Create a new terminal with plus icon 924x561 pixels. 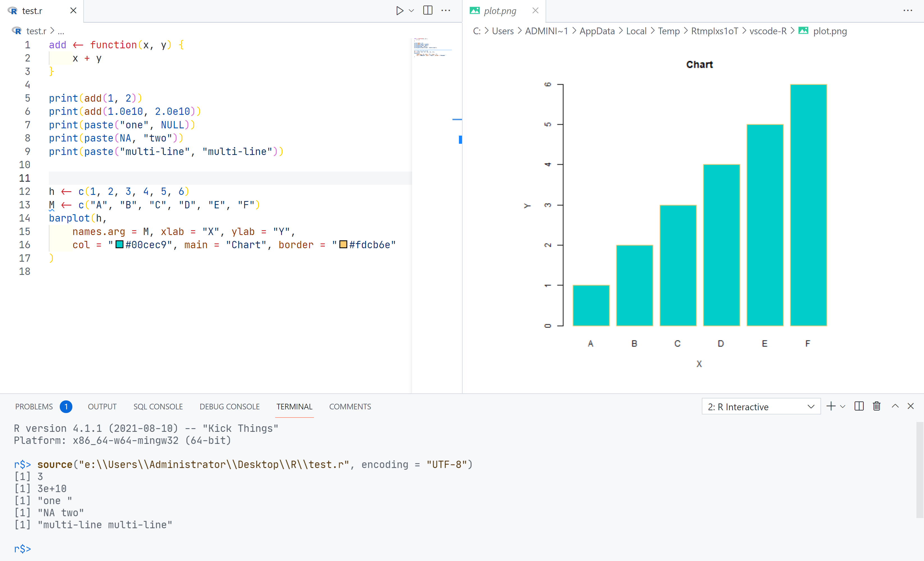click(831, 406)
